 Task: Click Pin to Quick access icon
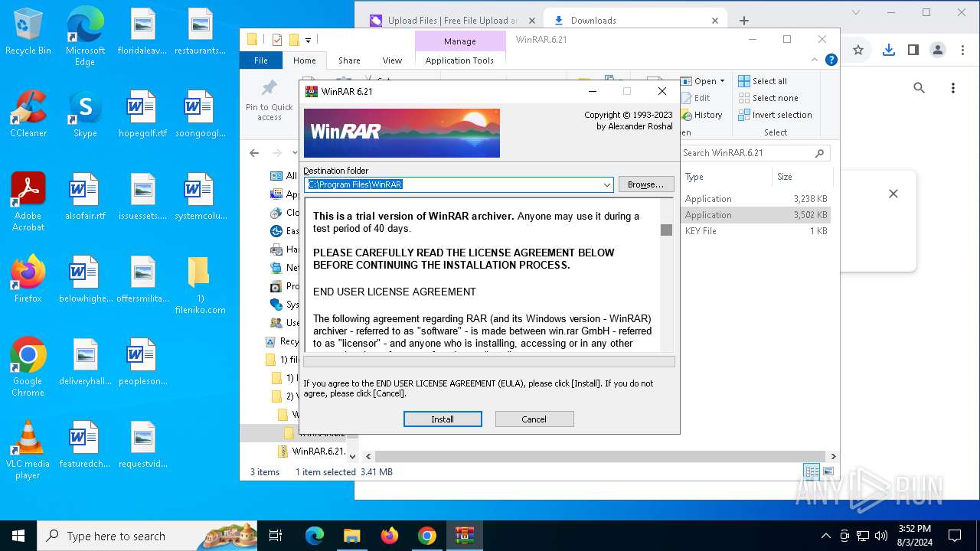coord(269,99)
